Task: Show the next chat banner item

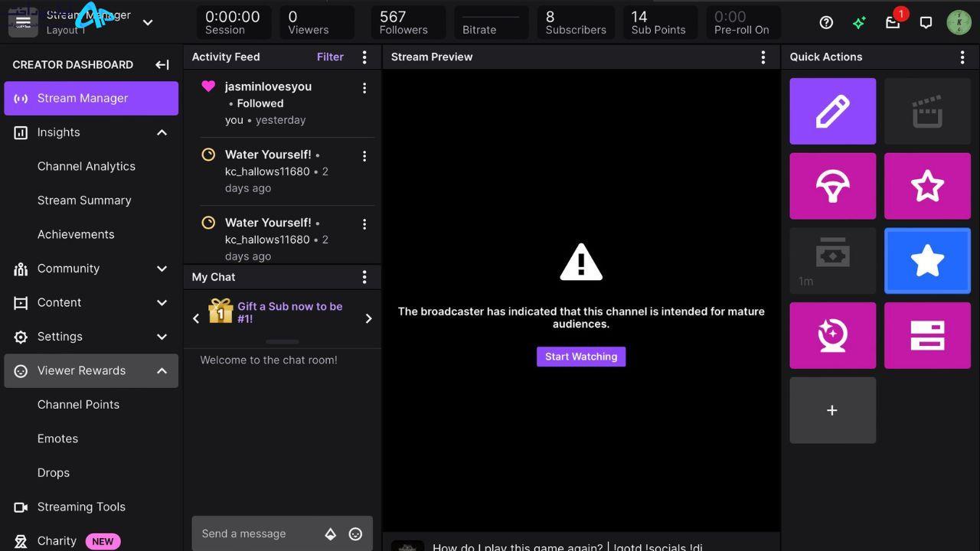Action: pos(368,318)
